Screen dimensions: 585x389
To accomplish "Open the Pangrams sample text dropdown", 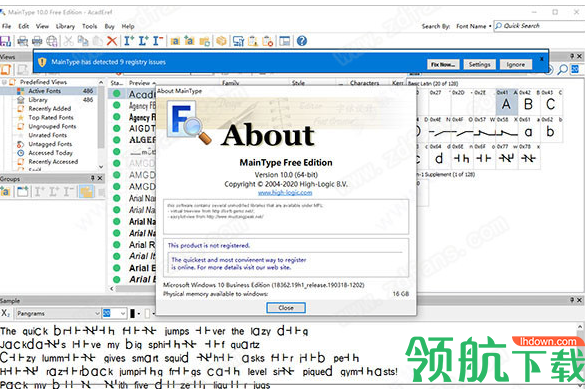I will coord(58,313).
